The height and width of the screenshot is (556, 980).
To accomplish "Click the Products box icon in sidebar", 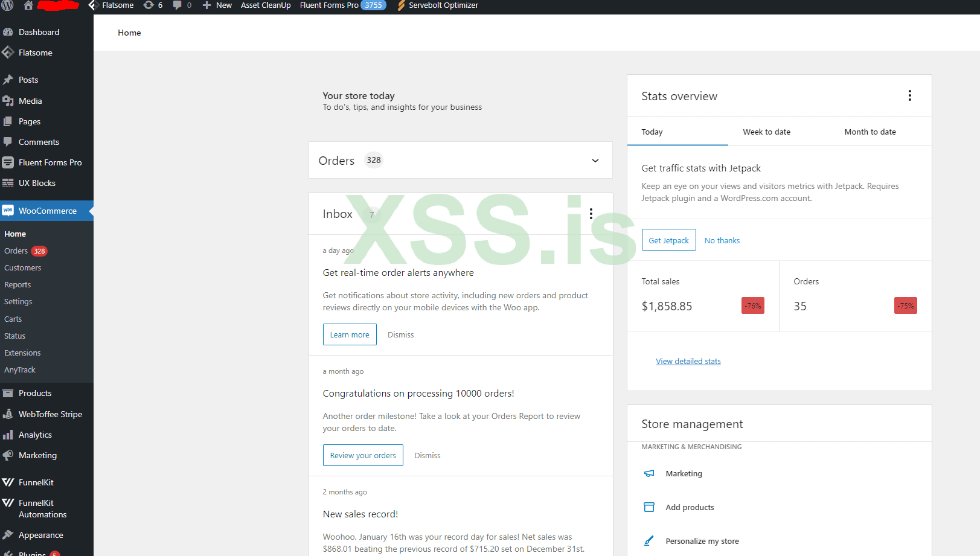I will coord(8,393).
